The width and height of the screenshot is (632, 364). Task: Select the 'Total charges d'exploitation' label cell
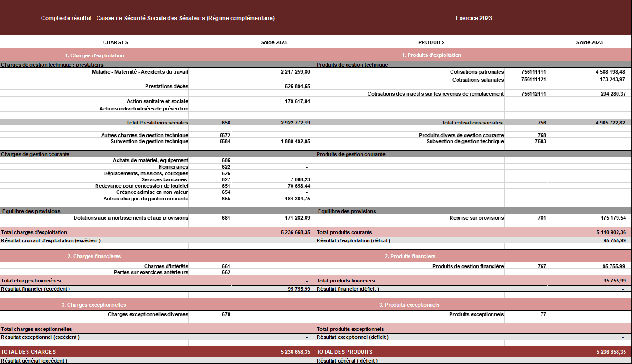(34, 232)
